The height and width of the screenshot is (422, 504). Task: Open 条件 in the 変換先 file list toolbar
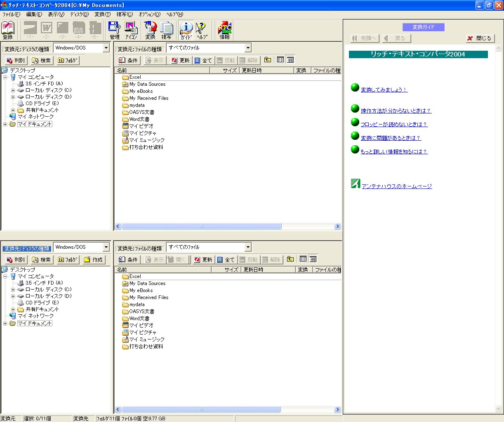[x=128, y=259]
